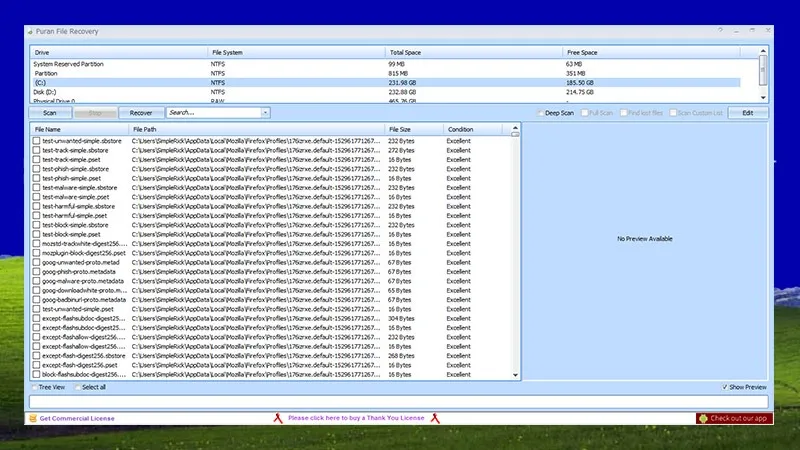800x450 pixels.
Task: Click the 304 Bytes file size cell
Action: [401, 318]
